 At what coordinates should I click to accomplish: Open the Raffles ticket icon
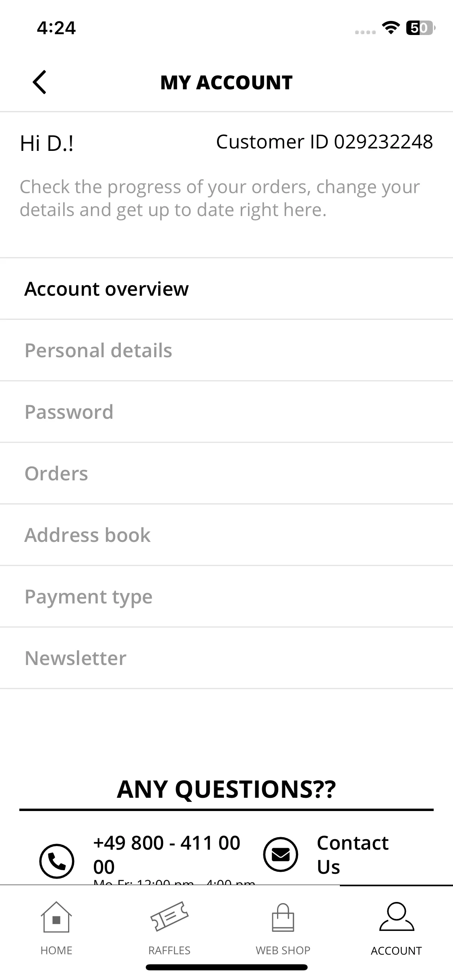coord(170,916)
